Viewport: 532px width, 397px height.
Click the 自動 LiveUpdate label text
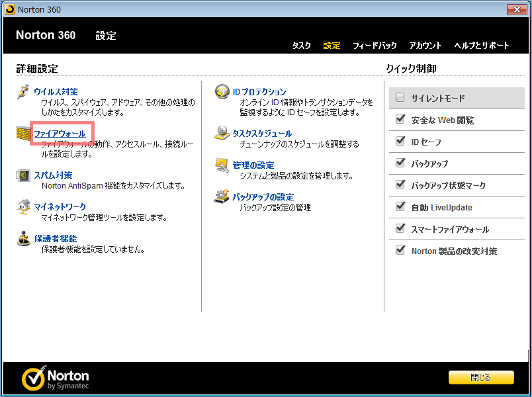click(x=442, y=207)
